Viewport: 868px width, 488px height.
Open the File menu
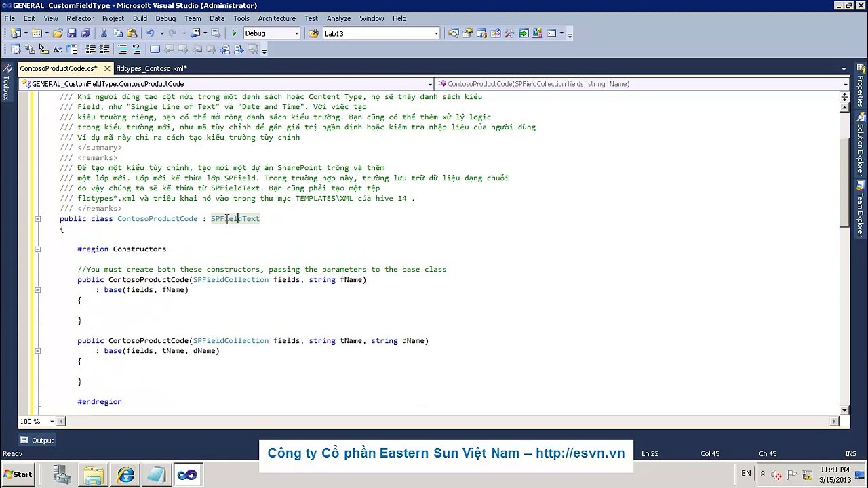[x=9, y=18]
